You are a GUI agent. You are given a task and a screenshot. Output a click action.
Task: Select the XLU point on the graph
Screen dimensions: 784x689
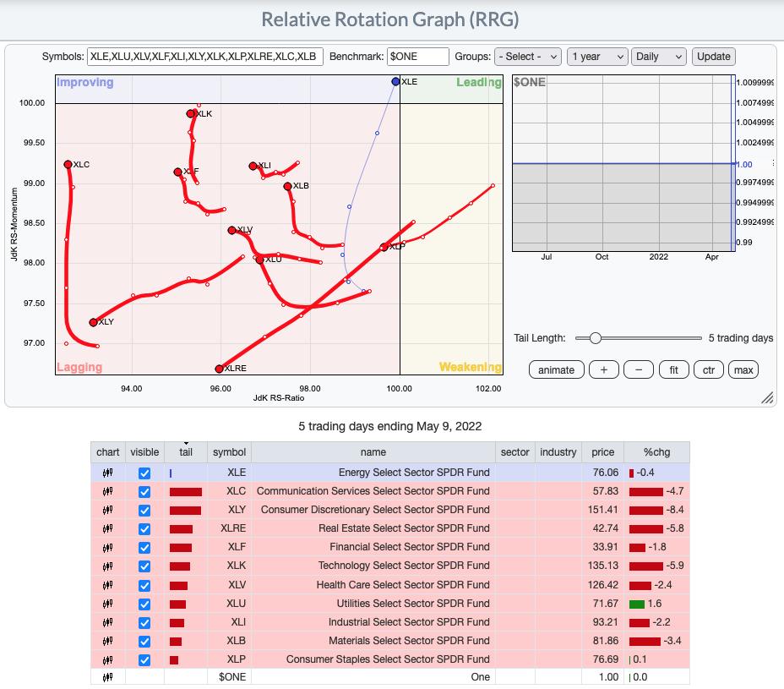point(259,260)
